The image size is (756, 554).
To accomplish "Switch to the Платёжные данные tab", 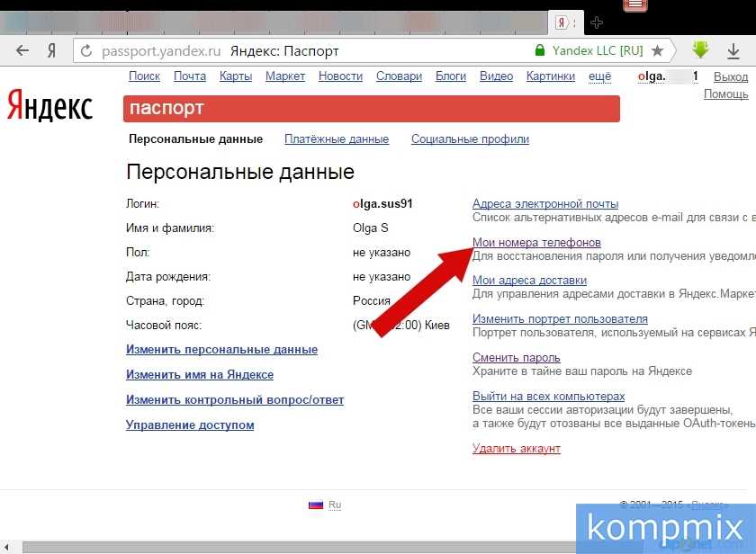I will point(337,139).
